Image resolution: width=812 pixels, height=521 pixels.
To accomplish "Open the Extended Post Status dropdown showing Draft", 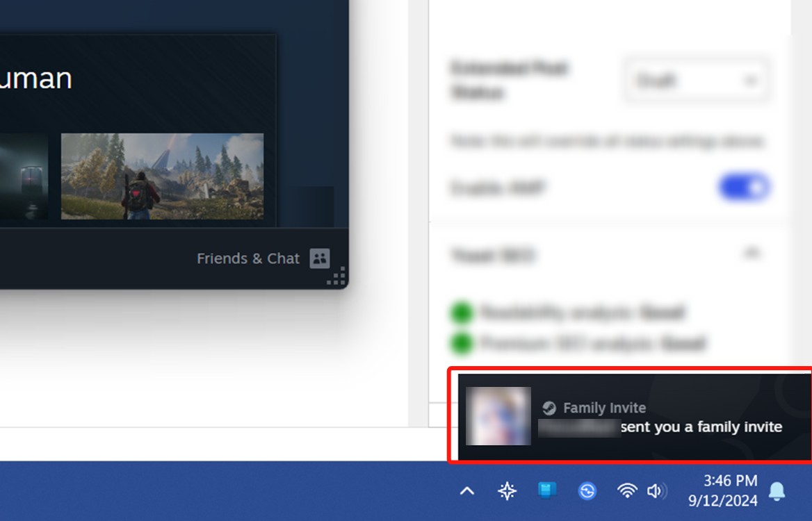I will (x=696, y=79).
